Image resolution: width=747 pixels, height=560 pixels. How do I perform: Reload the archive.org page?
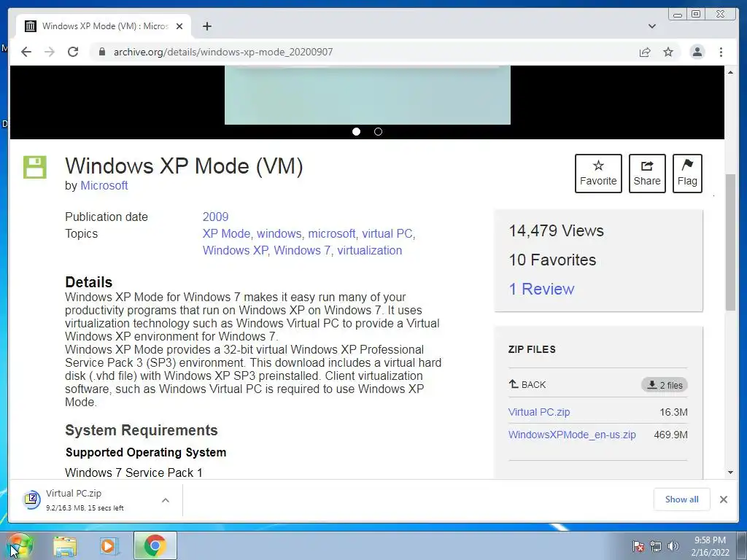click(73, 52)
